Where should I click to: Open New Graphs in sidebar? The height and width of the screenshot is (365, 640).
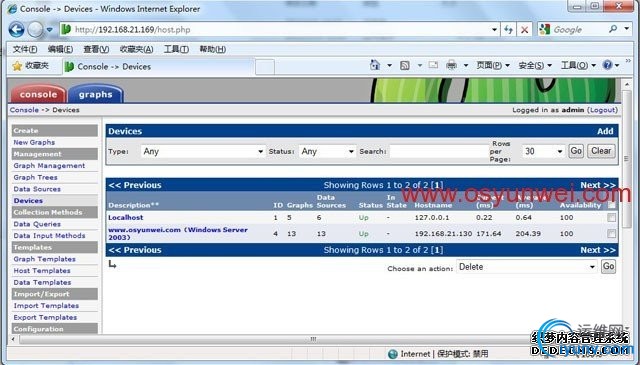point(34,142)
